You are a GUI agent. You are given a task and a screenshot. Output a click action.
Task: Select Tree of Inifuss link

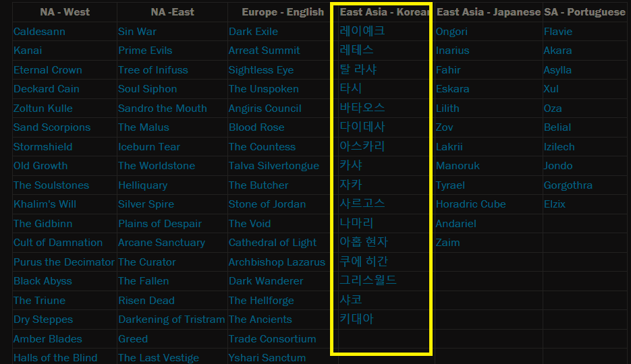[153, 70]
